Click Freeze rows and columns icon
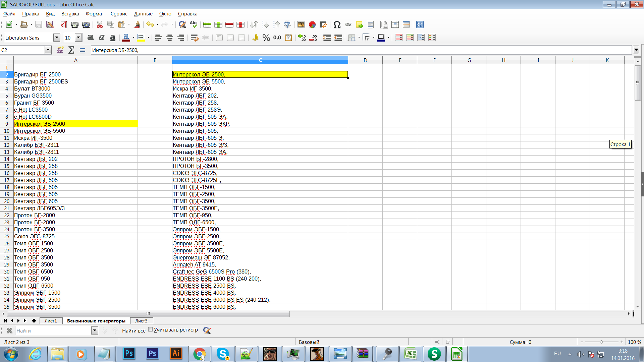The image size is (644, 362). click(395, 24)
